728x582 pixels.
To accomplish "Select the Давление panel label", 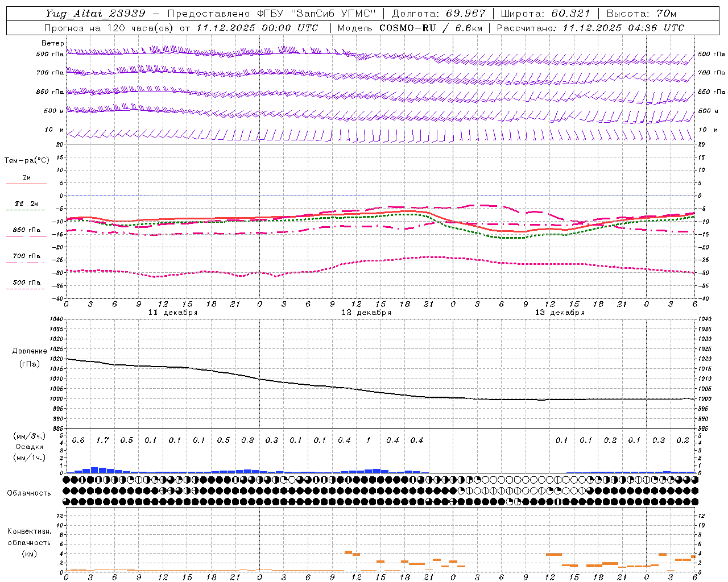I will tap(30, 351).
